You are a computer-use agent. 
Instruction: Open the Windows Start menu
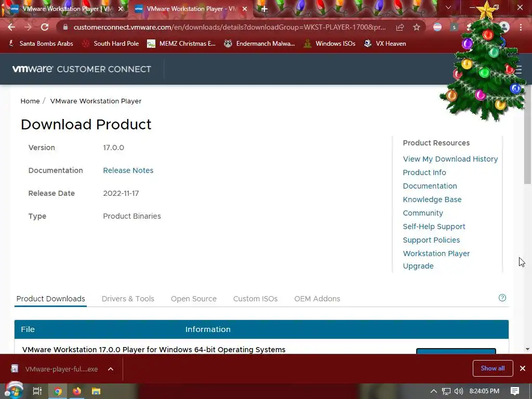coord(14,391)
